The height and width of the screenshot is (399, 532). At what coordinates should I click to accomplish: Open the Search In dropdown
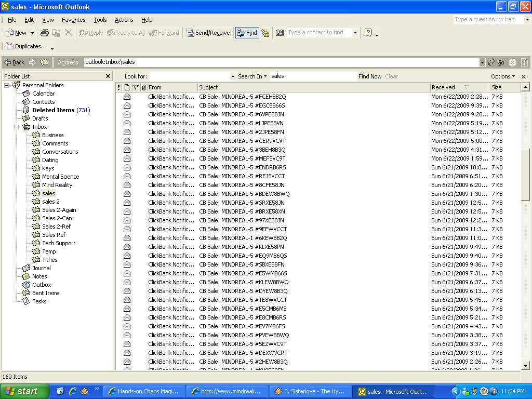tap(252, 76)
